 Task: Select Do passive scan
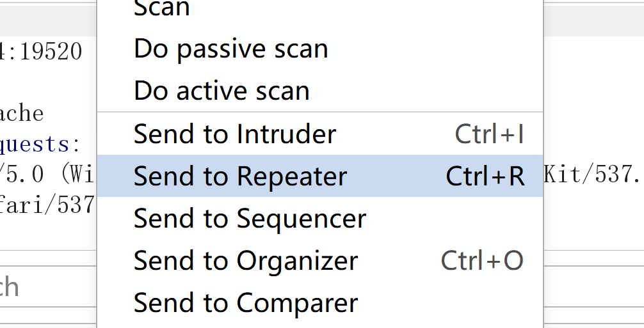click(319, 49)
